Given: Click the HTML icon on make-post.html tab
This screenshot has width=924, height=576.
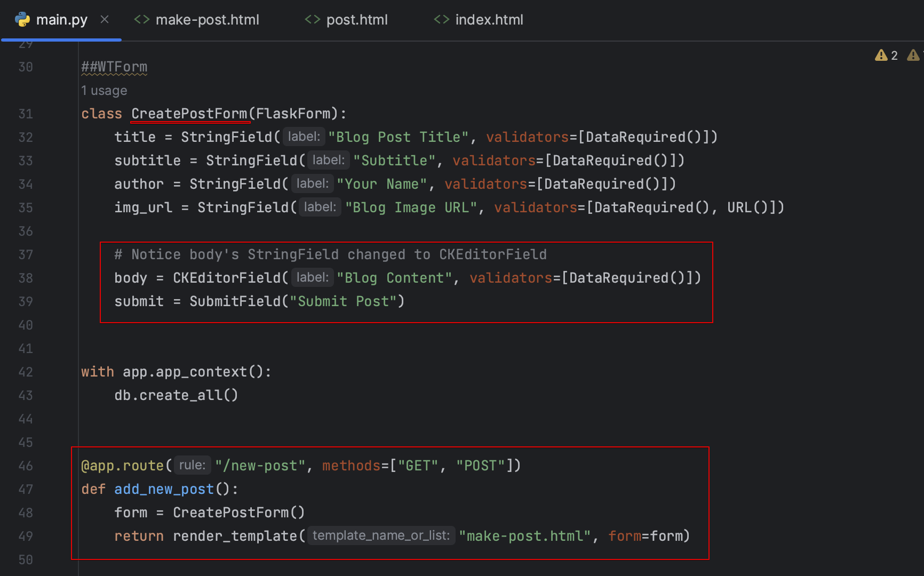Looking at the screenshot, I should click(x=142, y=20).
